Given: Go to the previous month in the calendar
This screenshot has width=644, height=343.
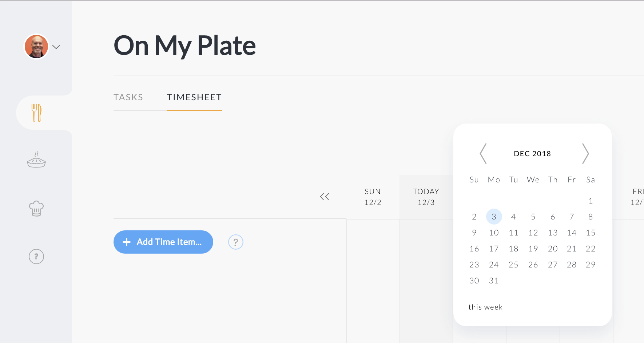Looking at the screenshot, I should (483, 154).
